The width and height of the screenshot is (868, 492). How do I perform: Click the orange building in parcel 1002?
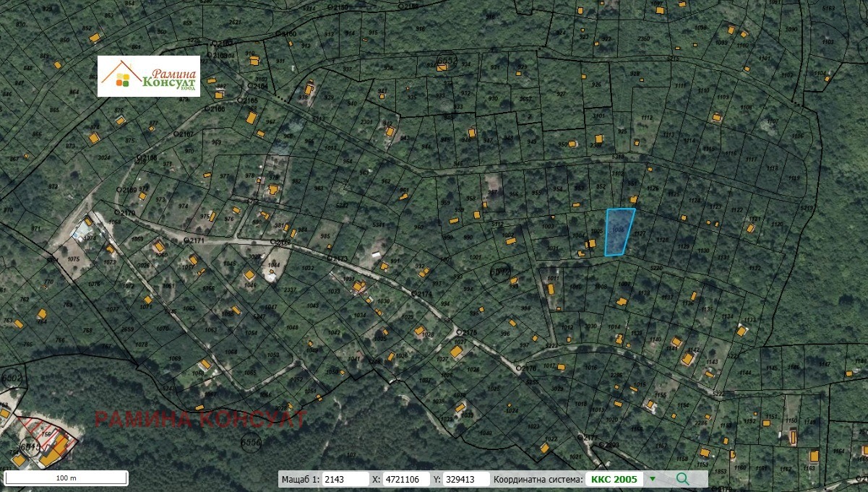coord(510,241)
